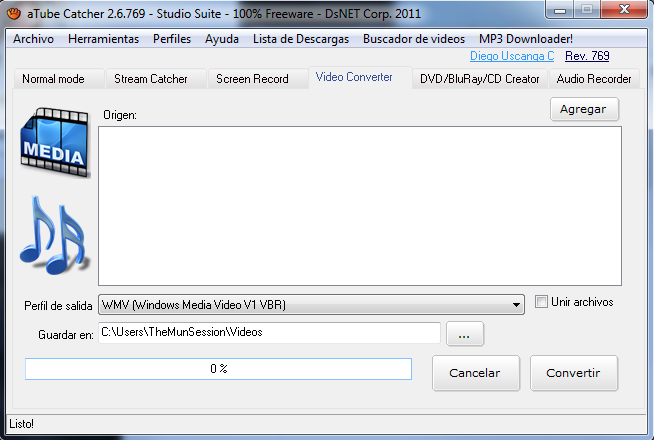Viewport: 654px width, 440px height.
Task: Open the Rev. 769 link
Action: point(587,56)
